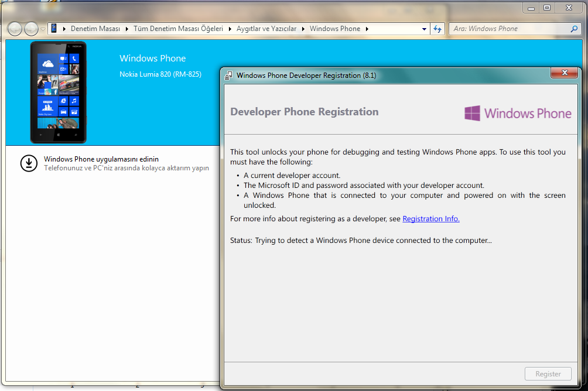Expand the arrow before Denetim Masası

(64, 29)
